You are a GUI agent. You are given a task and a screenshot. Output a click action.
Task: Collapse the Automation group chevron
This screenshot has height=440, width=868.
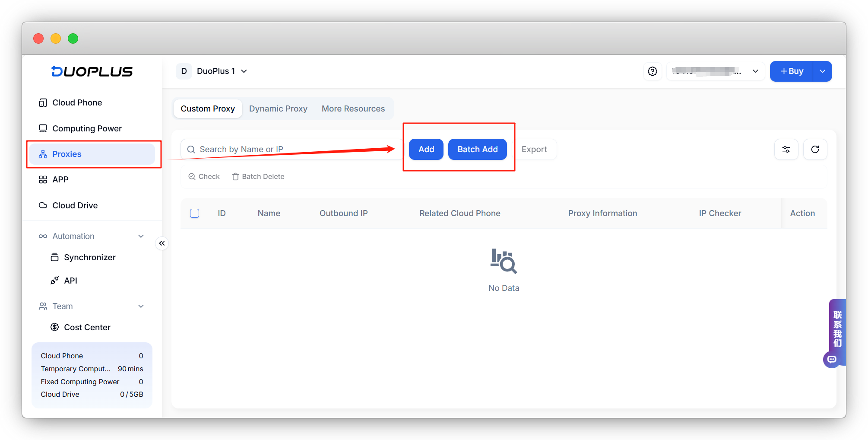[x=141, y=236]
